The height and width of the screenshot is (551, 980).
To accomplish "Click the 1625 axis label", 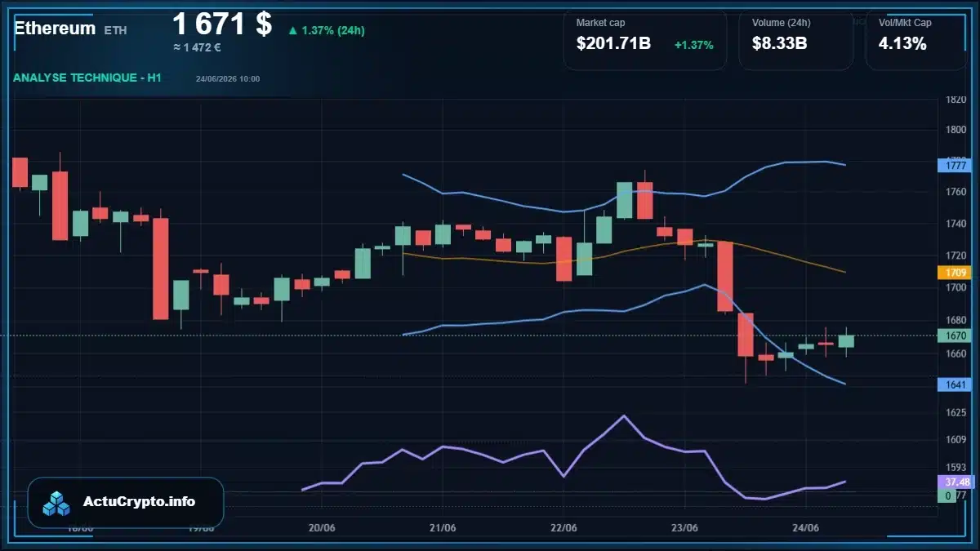I will pos(955,413).
